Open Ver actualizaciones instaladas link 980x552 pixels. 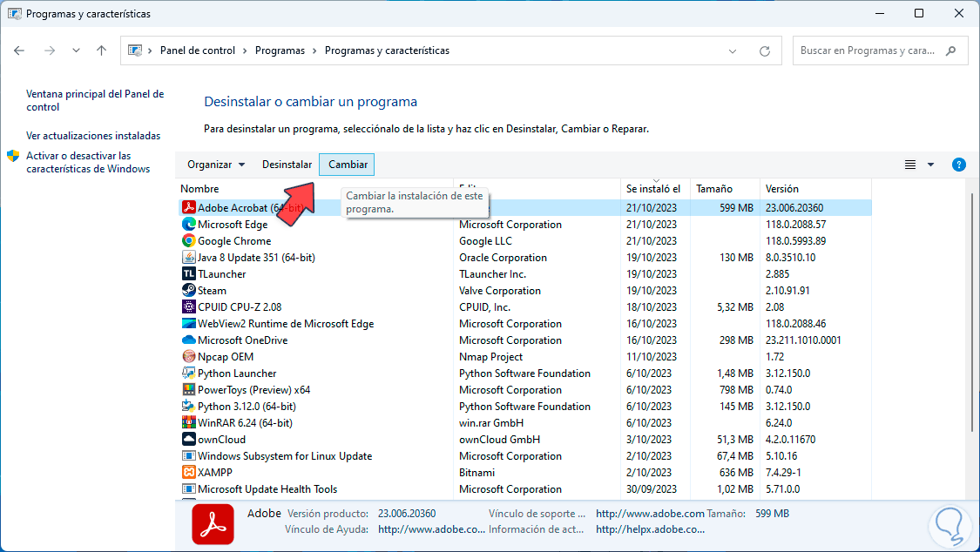point(93,136)
